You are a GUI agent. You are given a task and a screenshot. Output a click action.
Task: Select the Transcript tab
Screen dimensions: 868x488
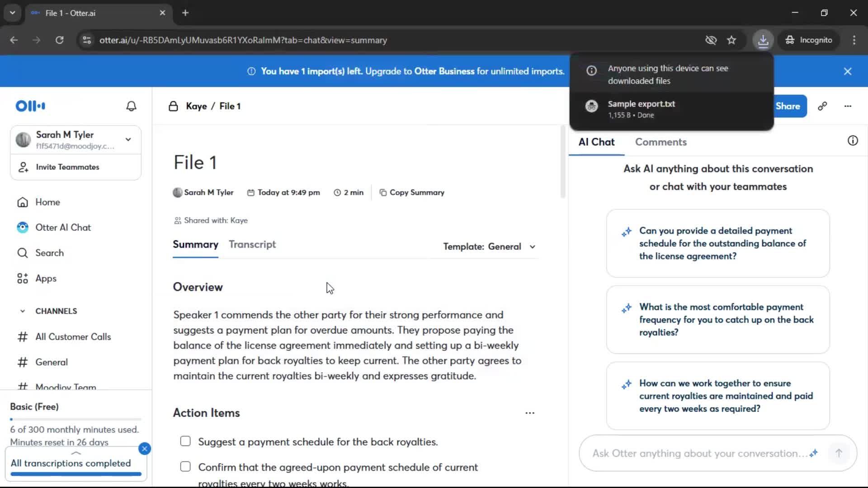coord(252,244)
